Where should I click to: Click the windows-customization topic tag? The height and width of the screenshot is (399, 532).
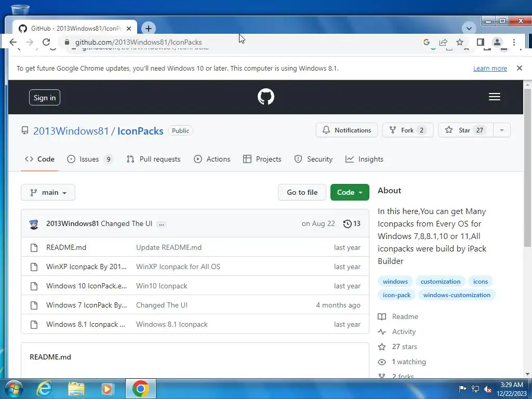pyautogui.click(x=457, y=295)
